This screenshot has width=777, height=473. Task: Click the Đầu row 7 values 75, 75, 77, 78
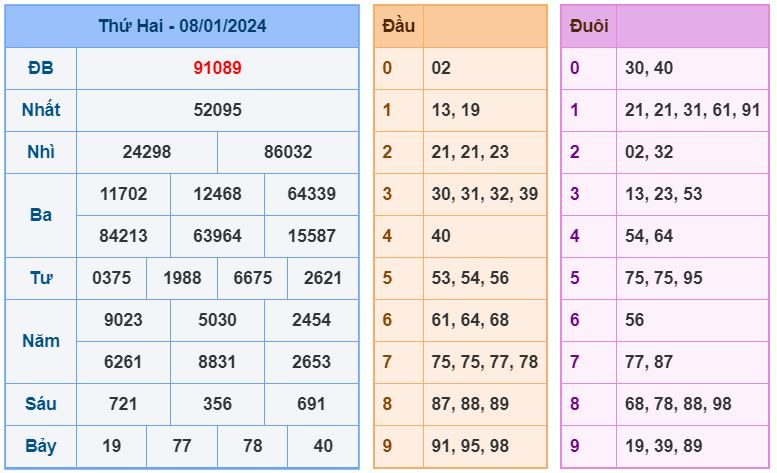point(485,362)
